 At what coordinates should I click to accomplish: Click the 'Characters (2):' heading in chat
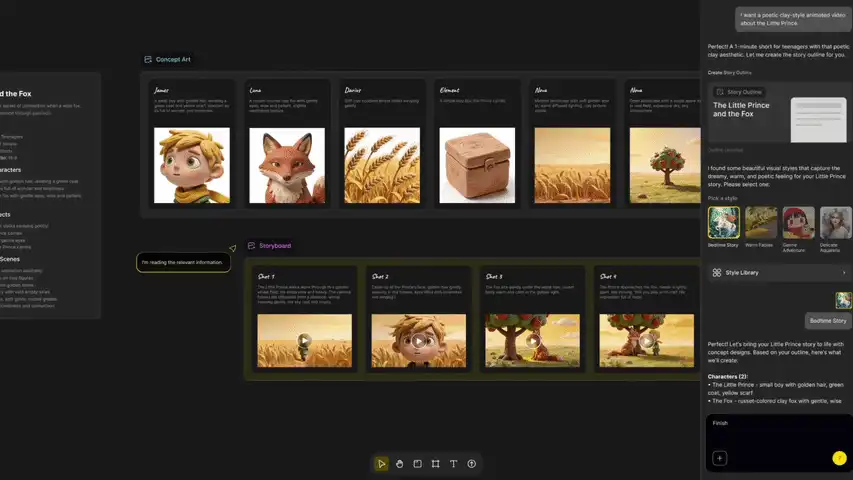tap(727, 377)
